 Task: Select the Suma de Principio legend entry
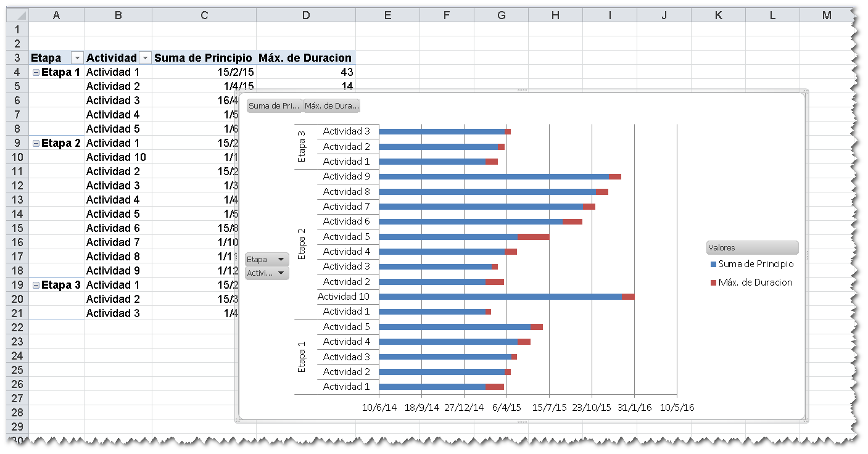pos(752,264)
